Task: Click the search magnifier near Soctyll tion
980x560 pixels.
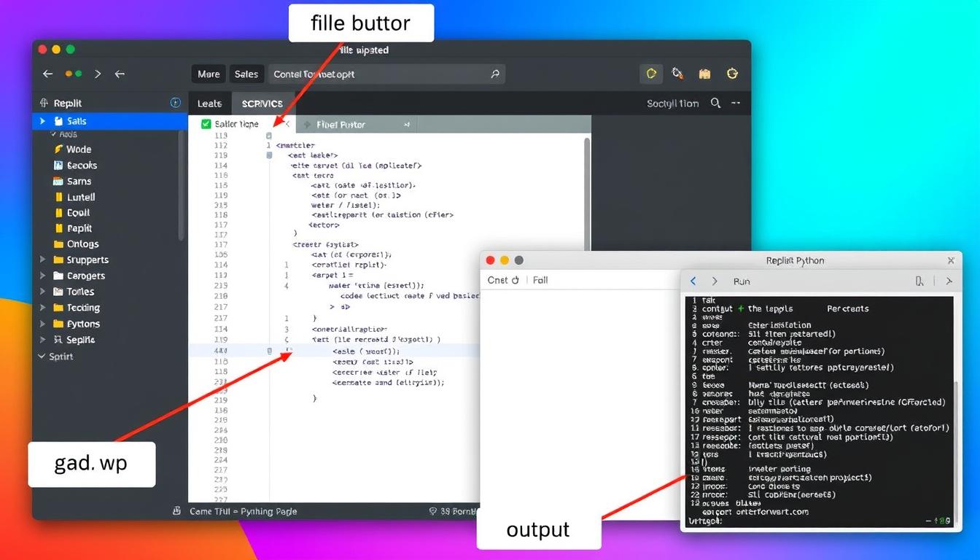Action: pyautogui.click(x=717, y=103)
